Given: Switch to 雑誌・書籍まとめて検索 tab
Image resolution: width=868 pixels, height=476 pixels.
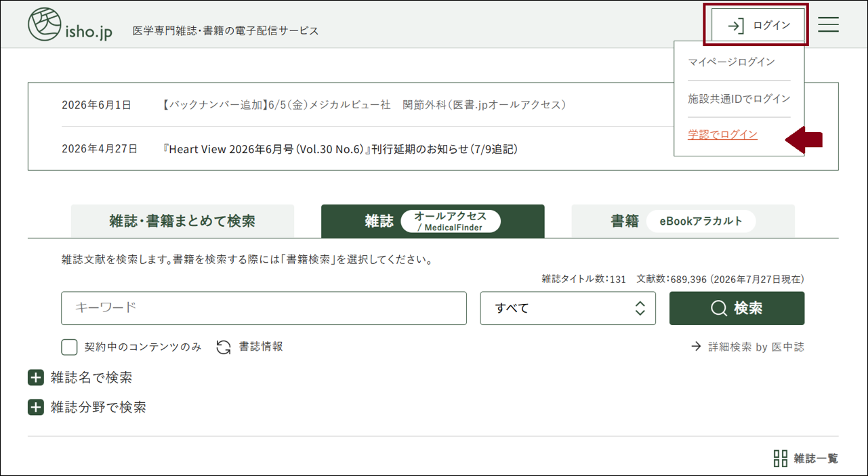Looking at the screenshot, I should 182,221.
